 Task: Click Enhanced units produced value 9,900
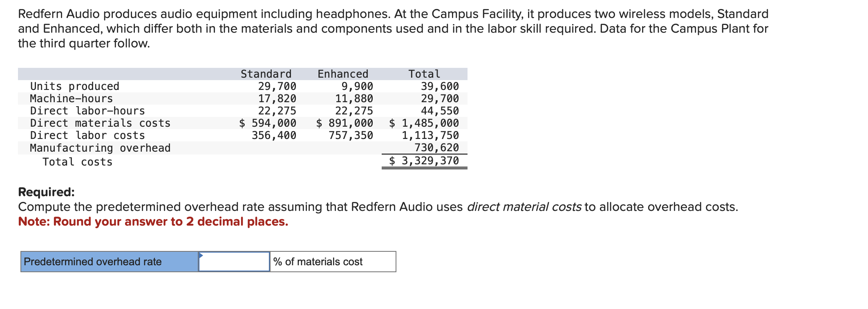[357, 86]
